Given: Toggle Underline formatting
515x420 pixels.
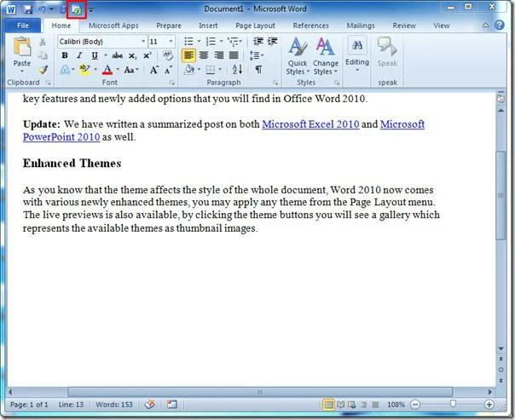Looking at the screenshot, I should pyautogui.click(x=95, y=55).
